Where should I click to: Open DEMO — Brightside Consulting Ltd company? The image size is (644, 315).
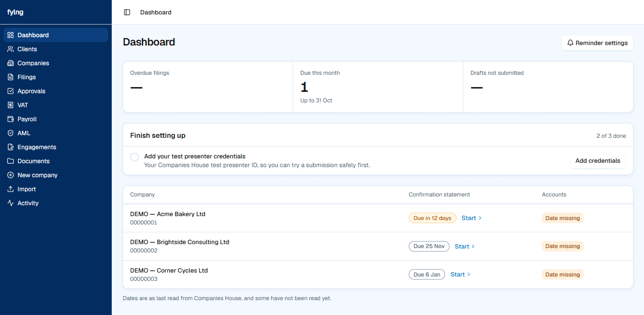point(180,242)
